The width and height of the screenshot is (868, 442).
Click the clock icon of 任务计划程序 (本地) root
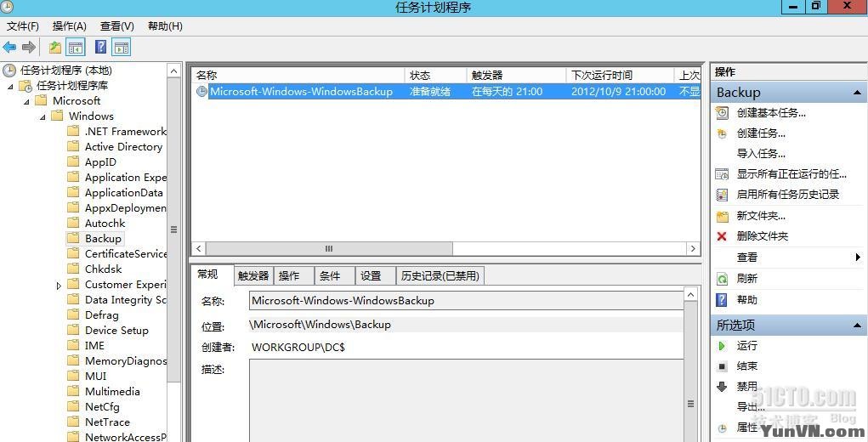tap(9, 71)
